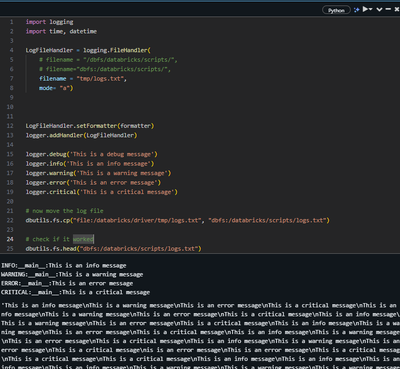This screenshot has width=400, height=369.
Task: Click line number 22 in the gutter
Action: [x=10, y=220]
